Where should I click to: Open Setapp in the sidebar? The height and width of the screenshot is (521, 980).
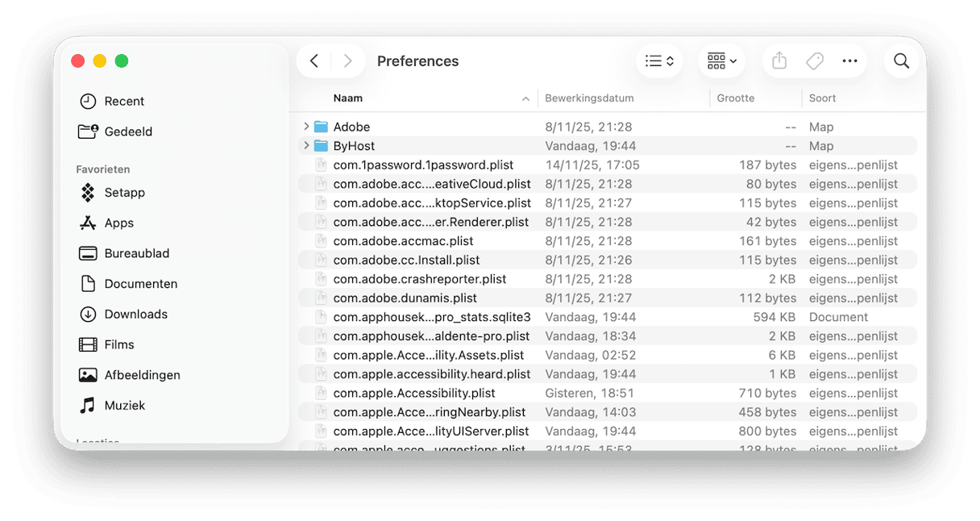pyautogui.click(x=124, y=193)
